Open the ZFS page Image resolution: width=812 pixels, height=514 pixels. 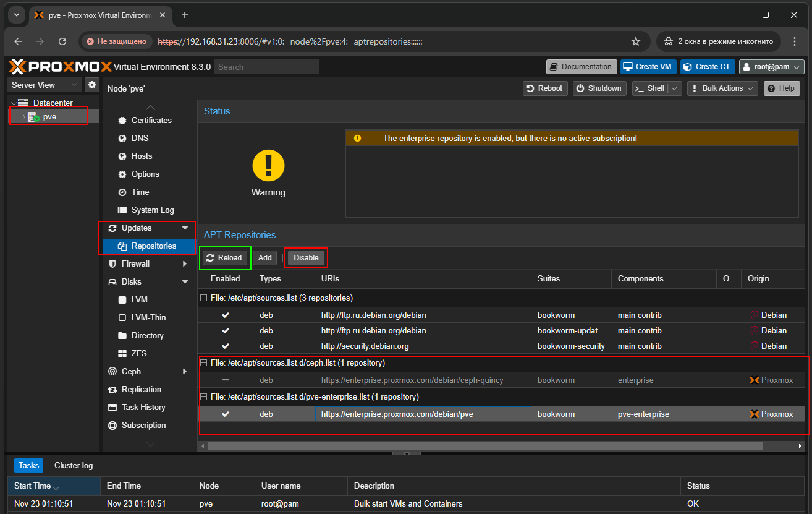point(139,353)
